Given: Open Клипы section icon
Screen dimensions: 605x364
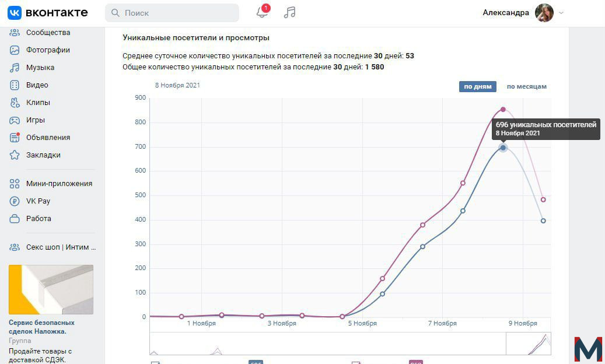Looking at the screenshot, I should 15,103.
